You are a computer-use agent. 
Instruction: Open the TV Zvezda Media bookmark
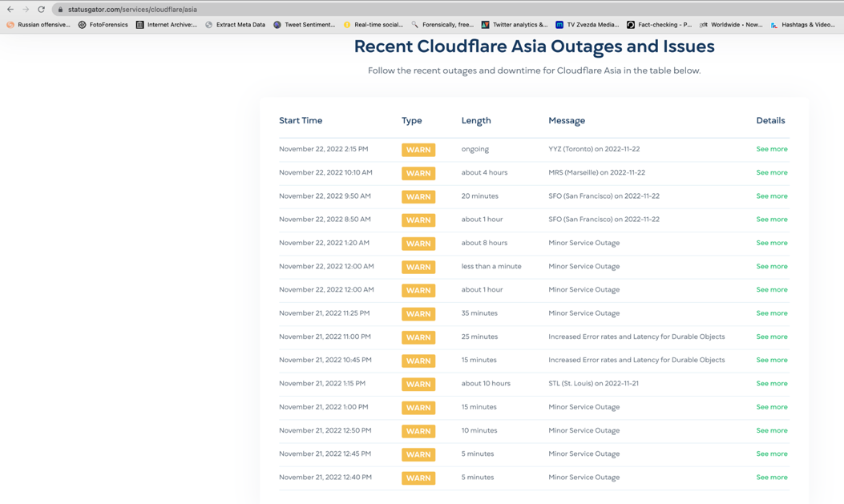[588, 25]
